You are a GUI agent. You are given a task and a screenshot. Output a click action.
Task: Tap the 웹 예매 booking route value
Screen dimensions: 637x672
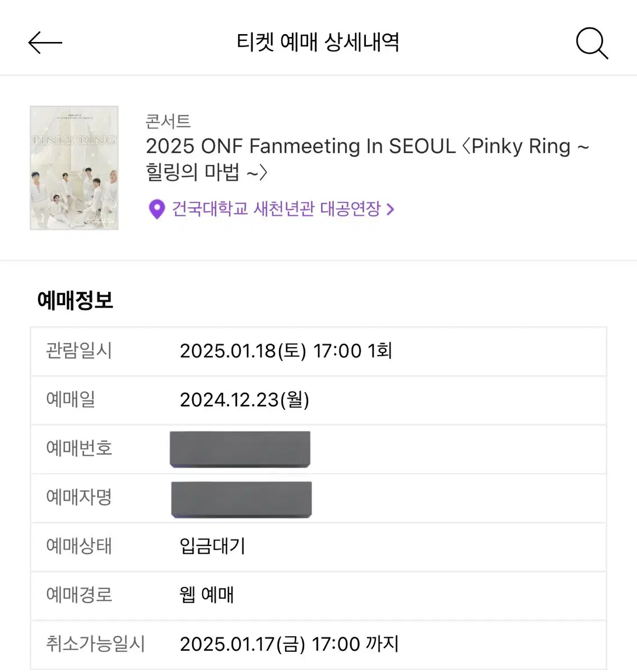(x=207, y=595)
